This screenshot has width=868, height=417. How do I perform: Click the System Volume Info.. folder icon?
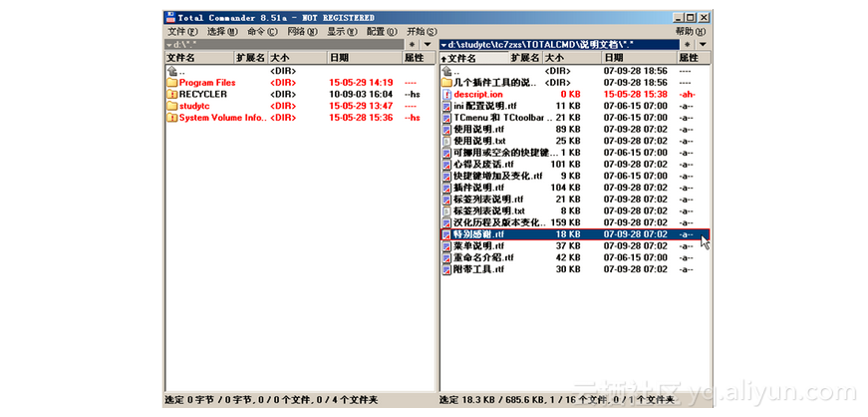click(171, 118)
